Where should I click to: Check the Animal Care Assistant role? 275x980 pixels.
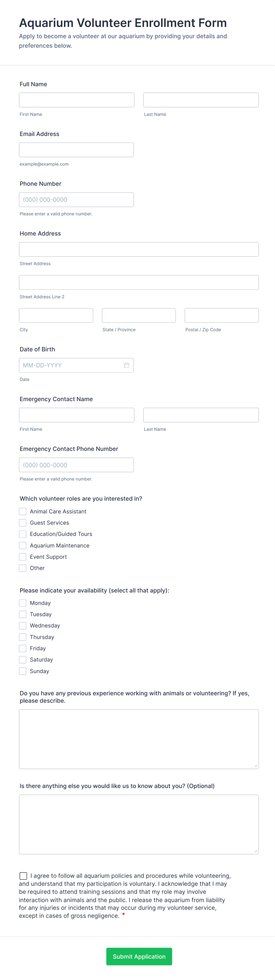tap(22, 511)
